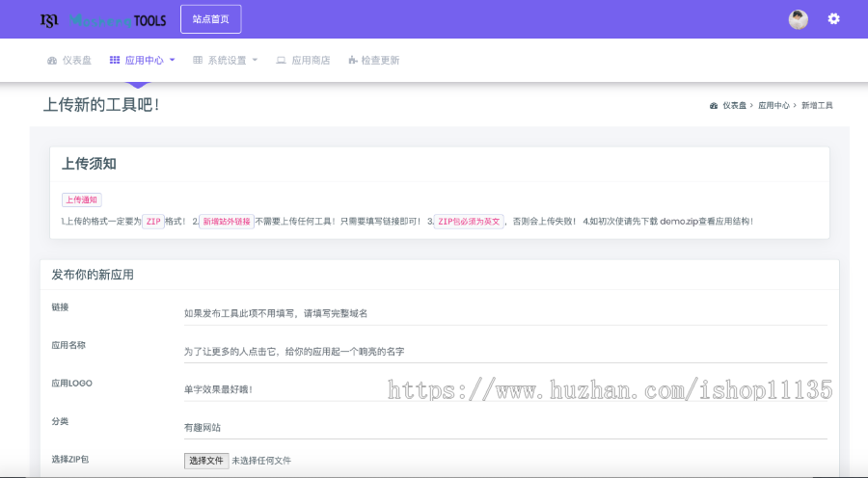
Task: Expand the 系统设置 dropdown arrow
Action: click(255, 60)
